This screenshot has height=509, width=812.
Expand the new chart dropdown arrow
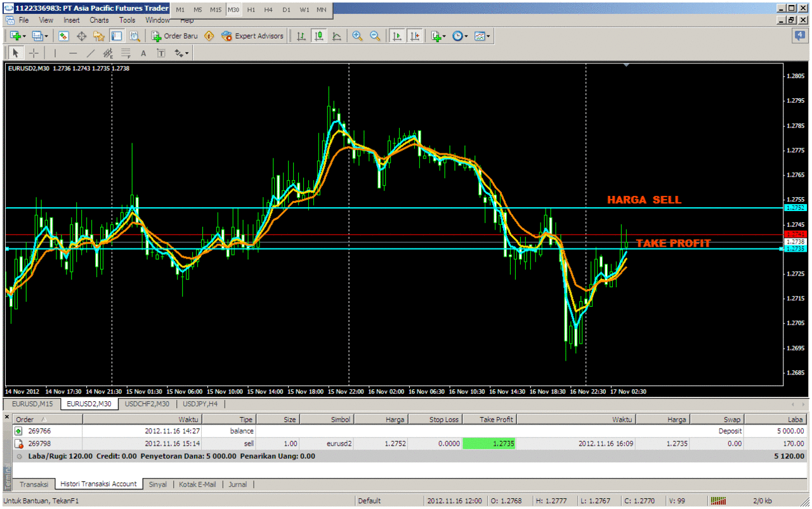(x=24, y=36)
